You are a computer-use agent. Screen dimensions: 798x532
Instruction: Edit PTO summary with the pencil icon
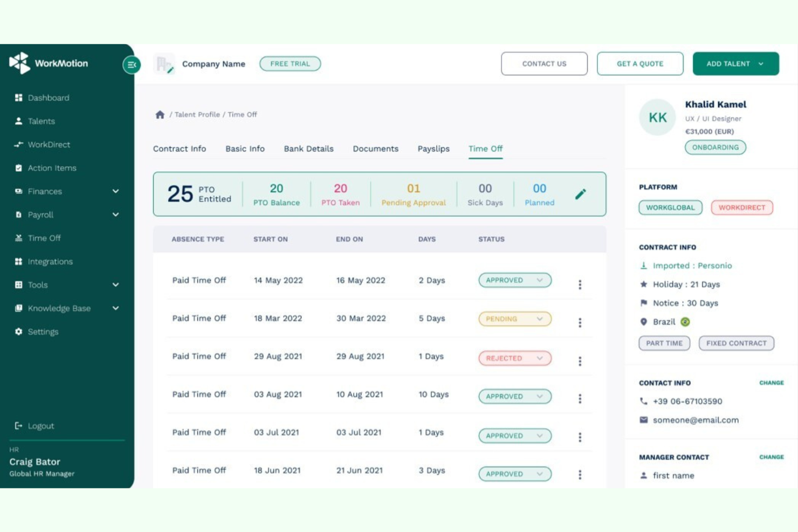tap(580, 194)
